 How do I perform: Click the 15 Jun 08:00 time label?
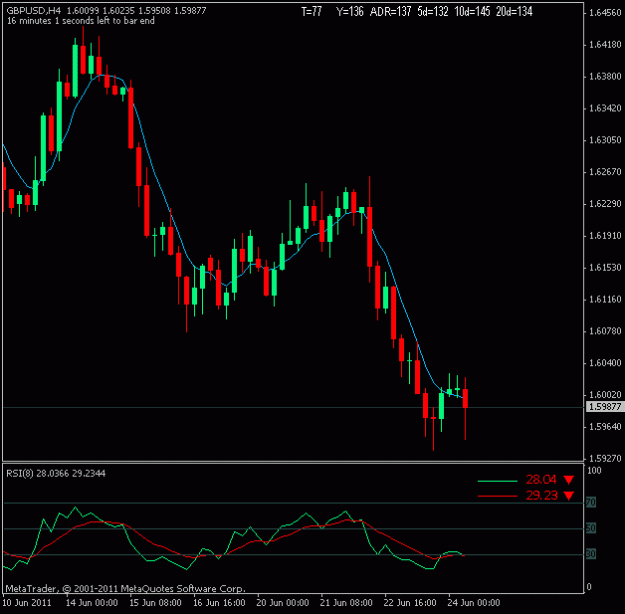(155, 603)
